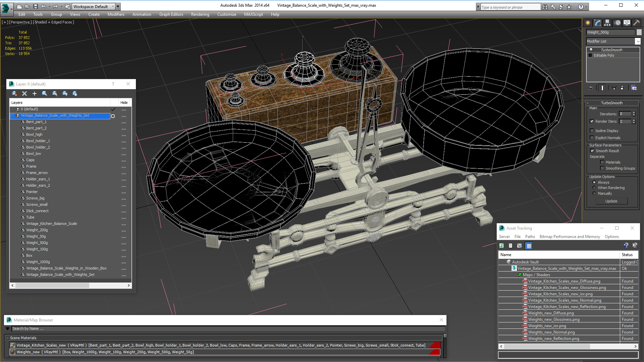
Task: Open the Modify command panel tab
Action: 598,23
